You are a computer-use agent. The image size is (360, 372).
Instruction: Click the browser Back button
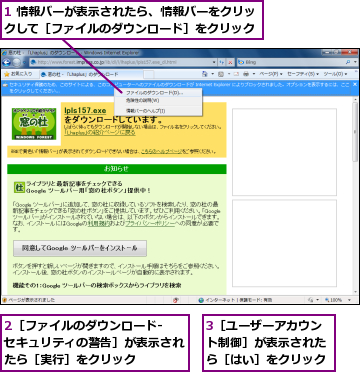point(7,62)
